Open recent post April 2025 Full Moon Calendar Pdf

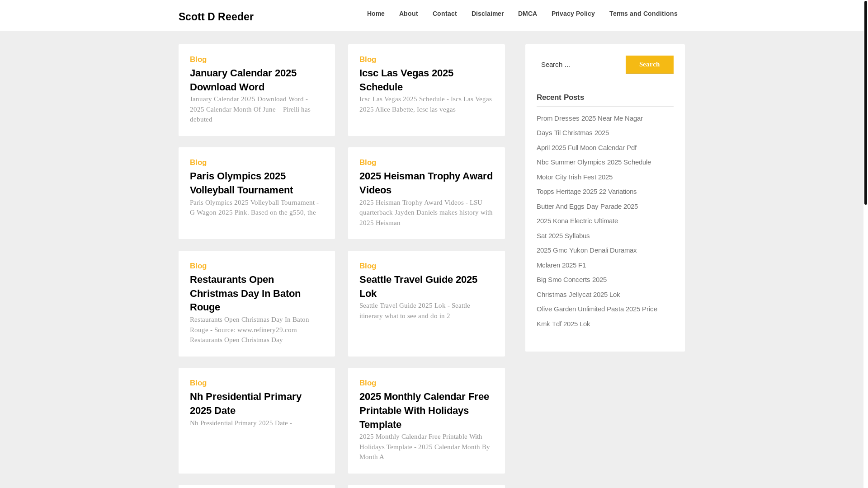(x=586, y=148)
